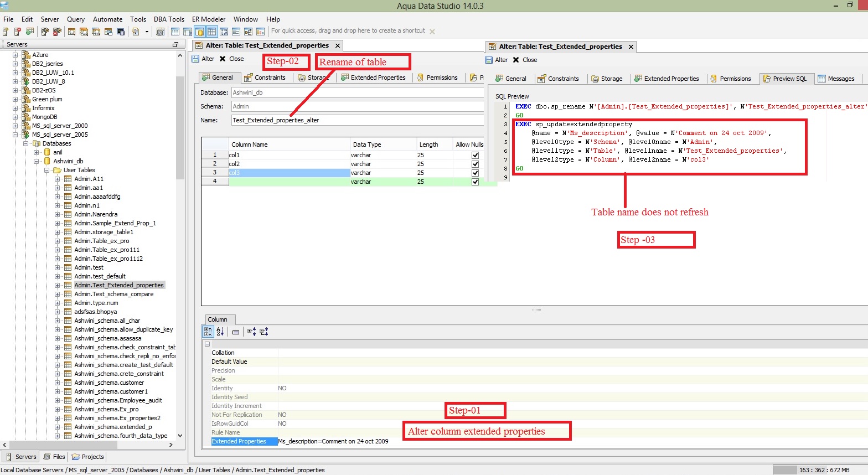Expand the Admin.Test_Extended_properties table node
The width and height of the screenshot is (868, 475).
click(x=58, y=285)
